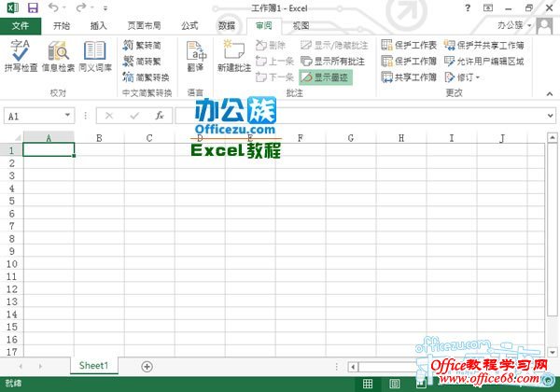Image resolution: width=560 pixels, height=392 pixels.
Task: Open the Name Box dropdown arrow
Action: click(x=67, y=116)
